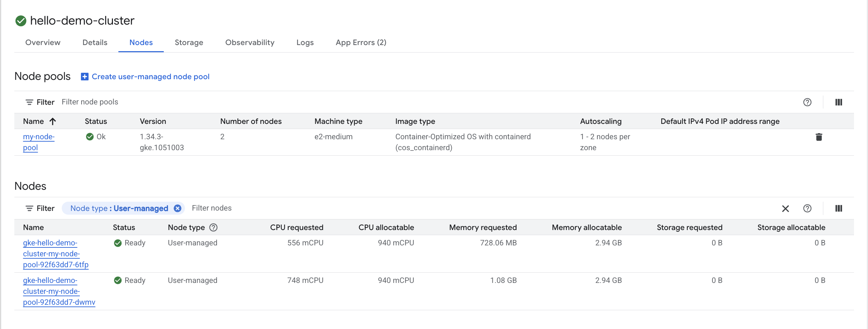The width and height of the screenshot is (868, 329).
Task: Open the Storage tab
Action: point(189,42)
